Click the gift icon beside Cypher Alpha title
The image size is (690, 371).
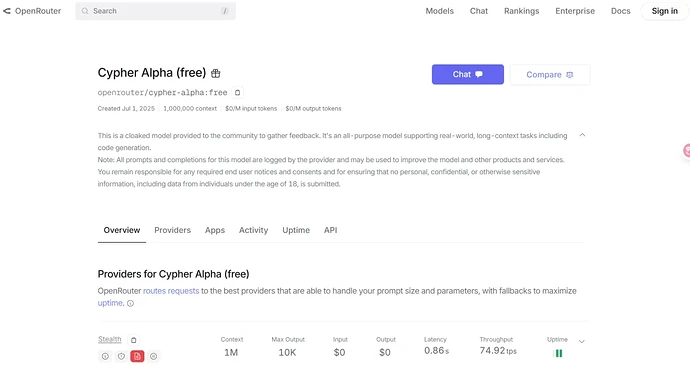tap(216, 73)
